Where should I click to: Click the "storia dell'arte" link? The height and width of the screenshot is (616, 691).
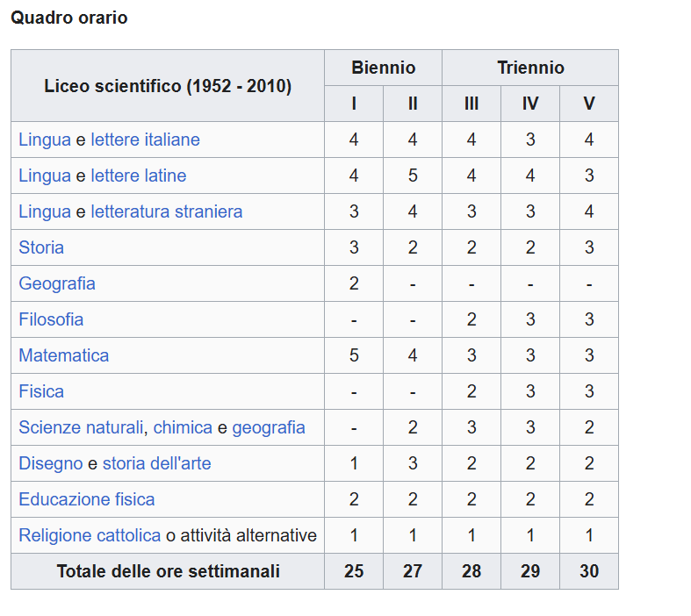click(156, 463)
